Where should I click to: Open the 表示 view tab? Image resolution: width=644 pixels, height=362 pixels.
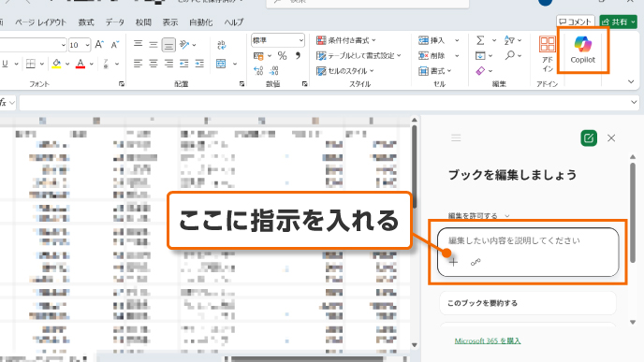click(x=170, y=22)
